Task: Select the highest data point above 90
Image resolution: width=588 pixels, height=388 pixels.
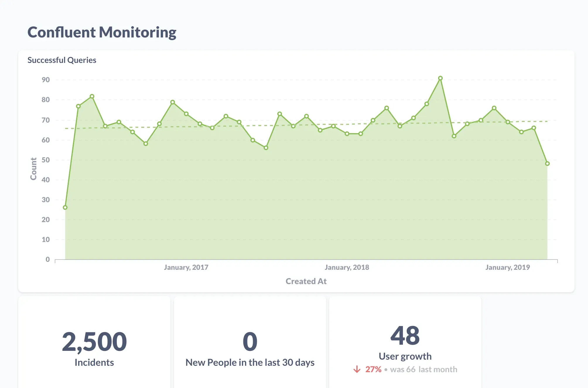Action: click(440, 78)
